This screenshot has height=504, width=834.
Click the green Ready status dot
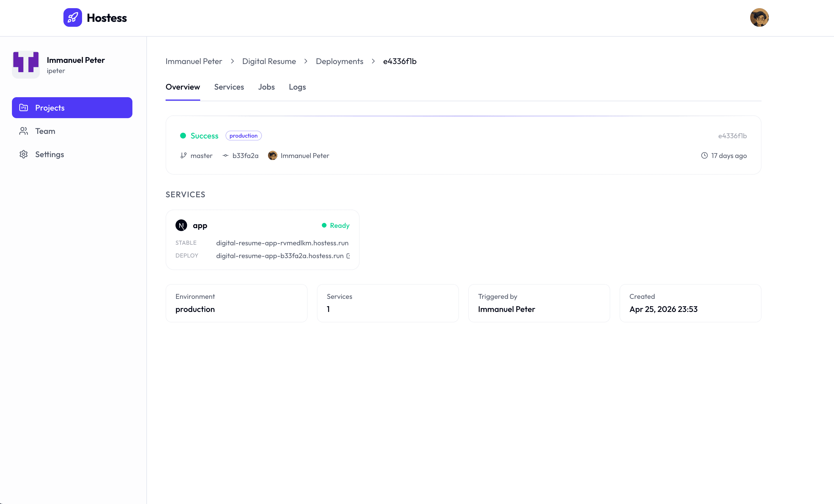pyautogui.click(x=324, y=225)
